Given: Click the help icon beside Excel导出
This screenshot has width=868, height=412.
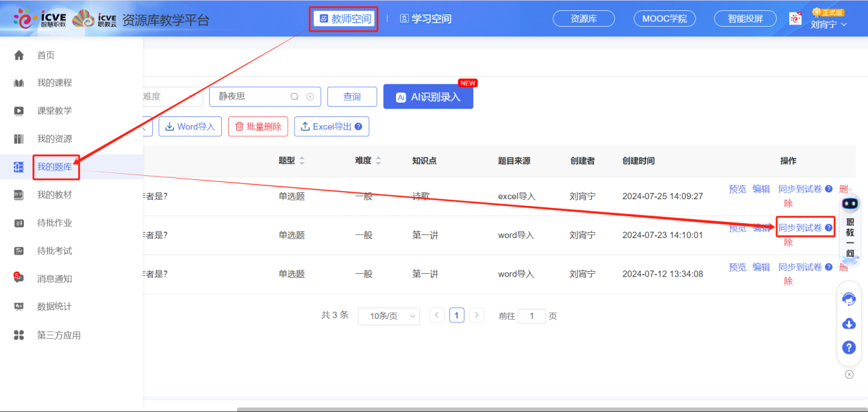Looking at the screenshot, I should pyautogui.click(x=358, y=127).
